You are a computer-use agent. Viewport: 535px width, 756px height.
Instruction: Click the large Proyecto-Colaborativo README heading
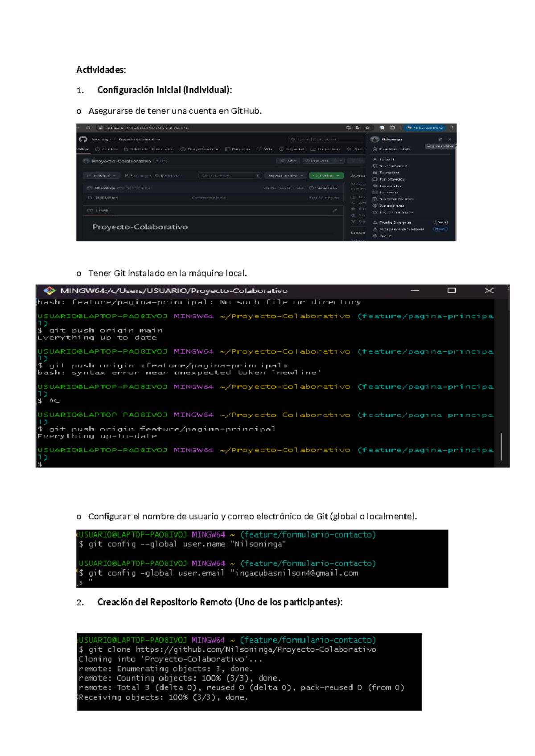click(140, 227)
